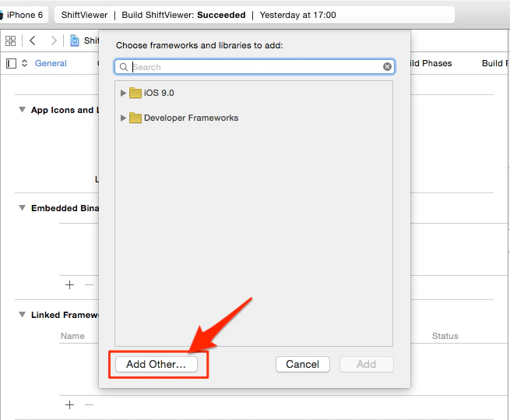Image resolution: width=510 pixels, height=420 pixels.
Task: Select the iPhone 6 run destination
Action: click(24, 15)
